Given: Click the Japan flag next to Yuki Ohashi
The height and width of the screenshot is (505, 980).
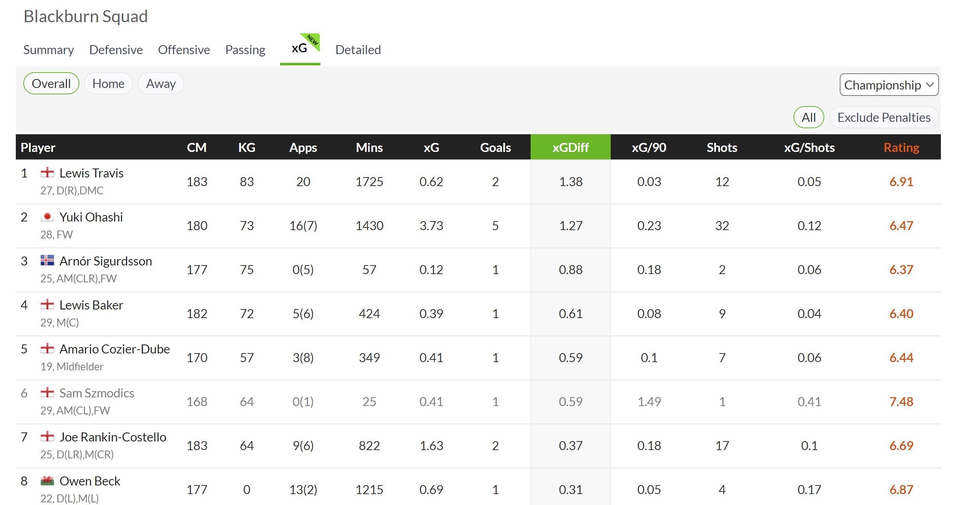Looking at the screenshot, I should click(x=47, y=217).
